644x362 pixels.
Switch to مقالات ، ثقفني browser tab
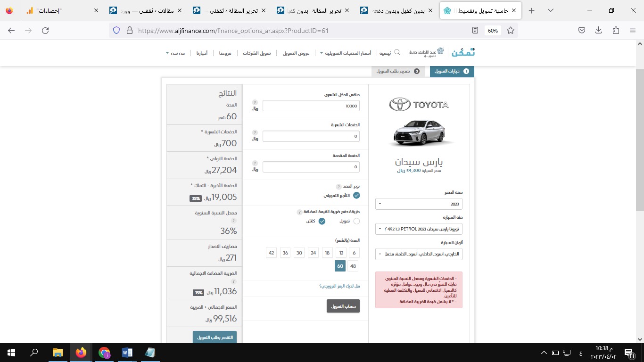tap(144, 10)
